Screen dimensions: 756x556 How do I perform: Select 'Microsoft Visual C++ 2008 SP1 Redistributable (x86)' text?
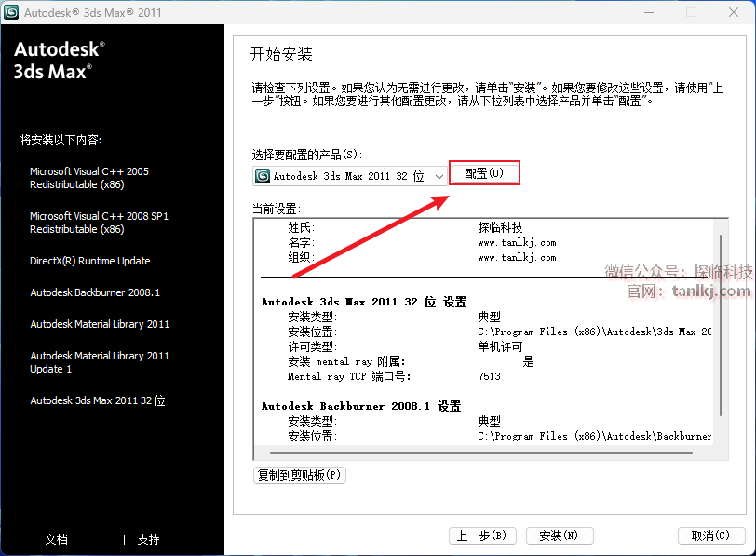99,223
